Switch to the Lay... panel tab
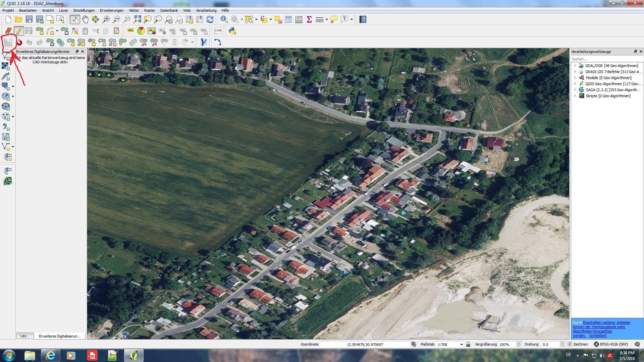 pos(25,336)
